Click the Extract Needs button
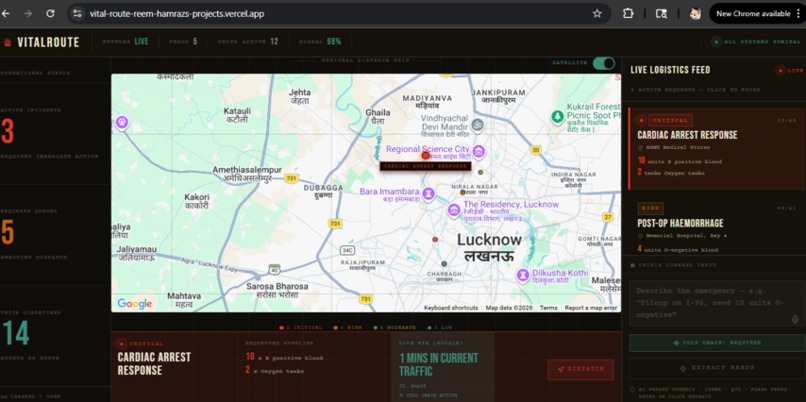806x402 pixels. click(x=717, y=368)
